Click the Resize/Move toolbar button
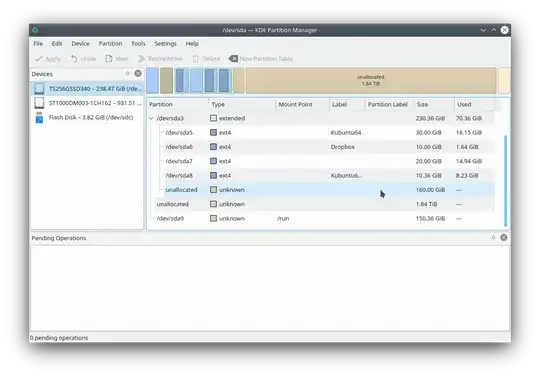The height and width of the screenshot is (377, 540). point(160,59)
